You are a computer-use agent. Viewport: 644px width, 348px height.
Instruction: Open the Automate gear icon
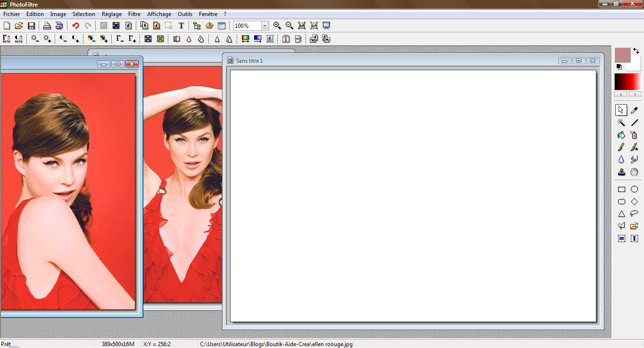tap(209, 26)
